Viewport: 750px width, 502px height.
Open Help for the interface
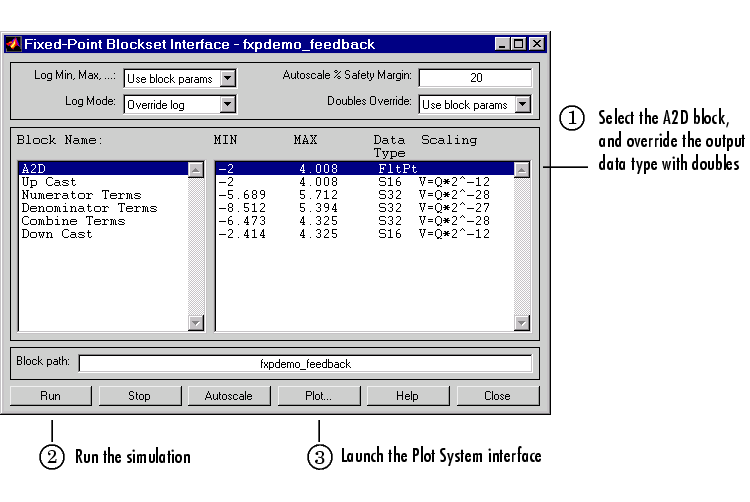click(407, 396)
